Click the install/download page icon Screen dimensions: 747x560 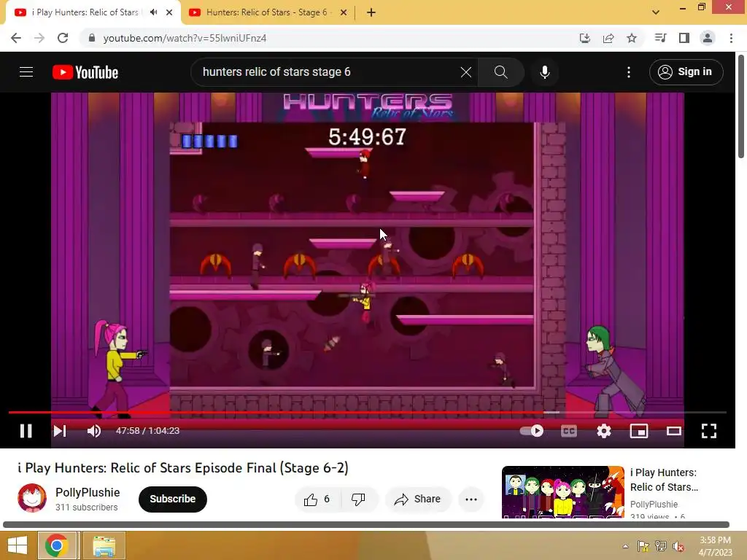pos(584,38)
